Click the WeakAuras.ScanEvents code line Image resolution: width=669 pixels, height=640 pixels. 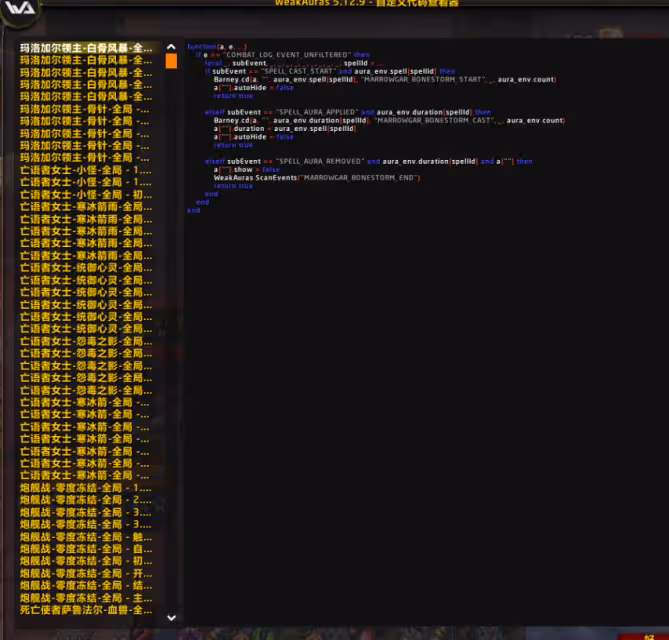(317, 177)
